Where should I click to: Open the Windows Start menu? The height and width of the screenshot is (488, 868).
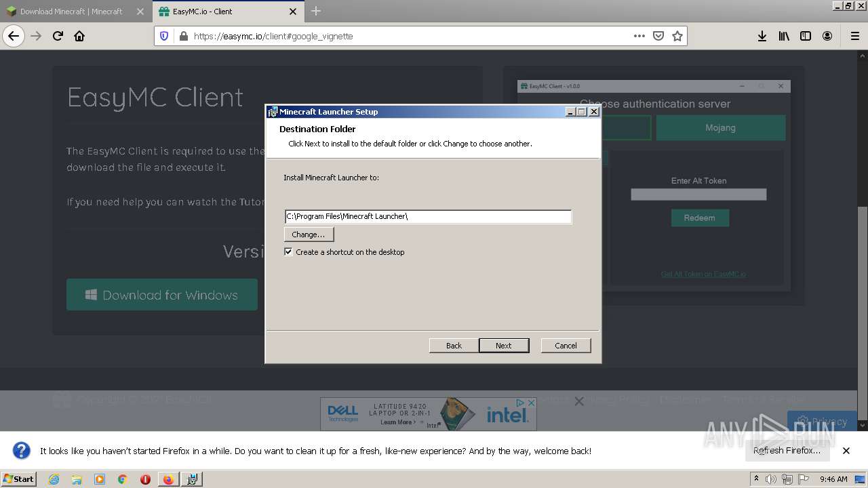click(x=18, y=479)
